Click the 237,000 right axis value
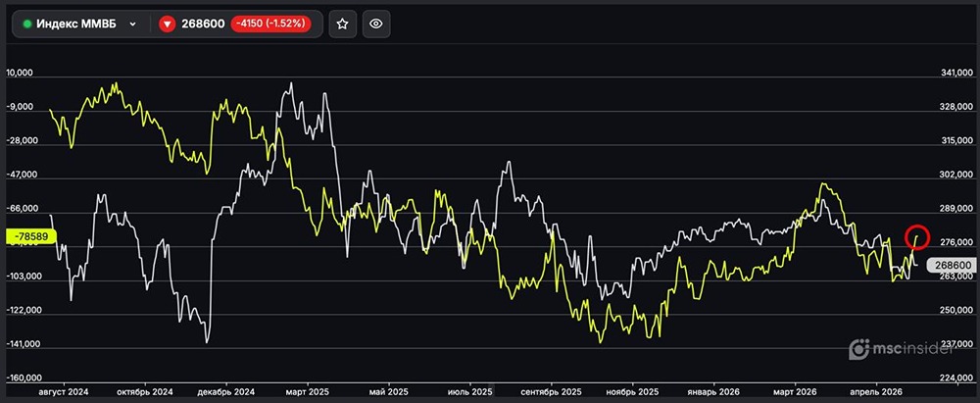This screenshot has height=403, width=980. tap(956, 344)
